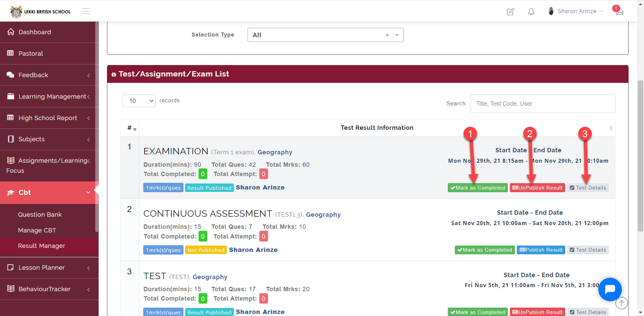Clear the Selection Type value with x

(x=387, y=35)
